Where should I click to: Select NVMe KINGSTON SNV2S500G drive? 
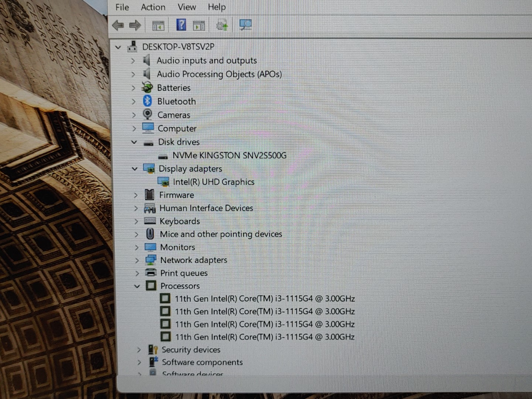(229, 156)
